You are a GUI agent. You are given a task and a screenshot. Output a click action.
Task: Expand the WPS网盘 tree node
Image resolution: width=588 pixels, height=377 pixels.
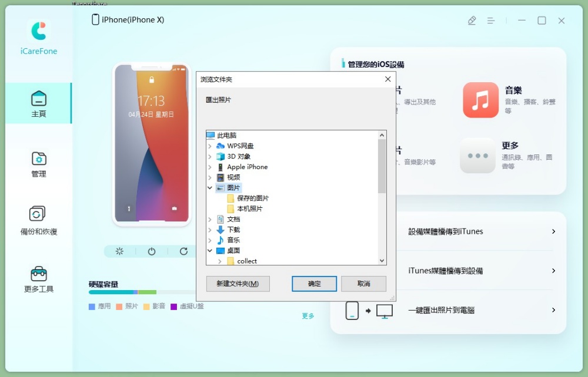(x=210, y=146)
